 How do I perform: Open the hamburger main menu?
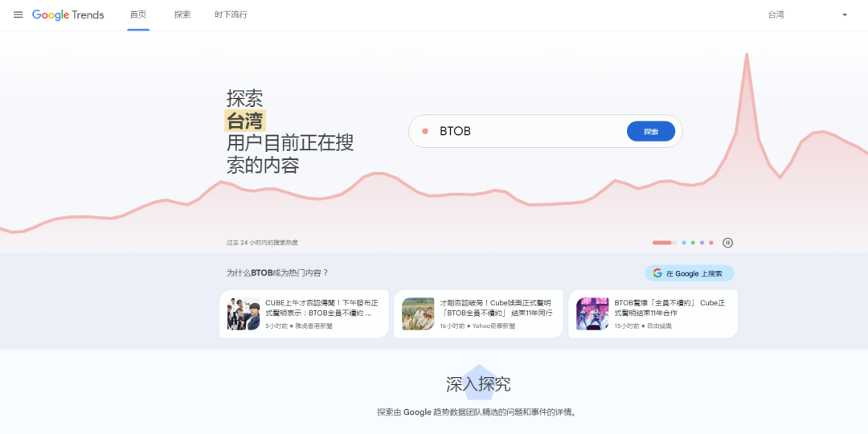(x=18, y=15)
